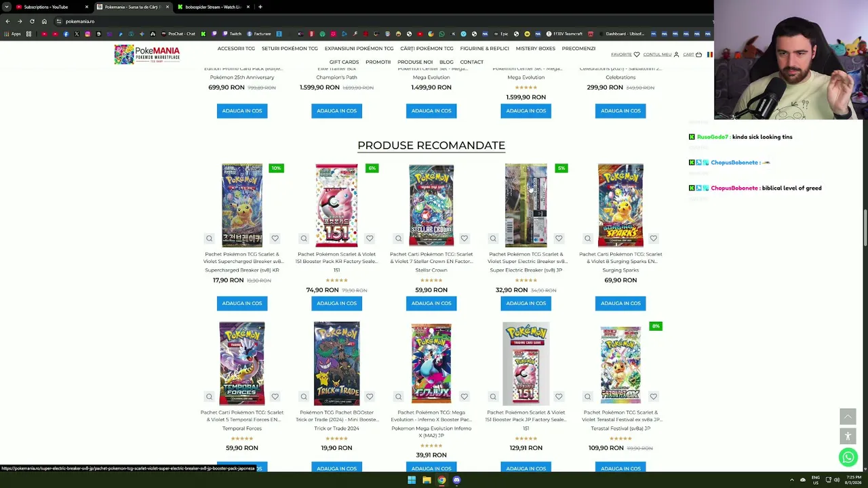Open the Precomenzi menu
Screen dimensions: 868x488
[x=578, y=49]
